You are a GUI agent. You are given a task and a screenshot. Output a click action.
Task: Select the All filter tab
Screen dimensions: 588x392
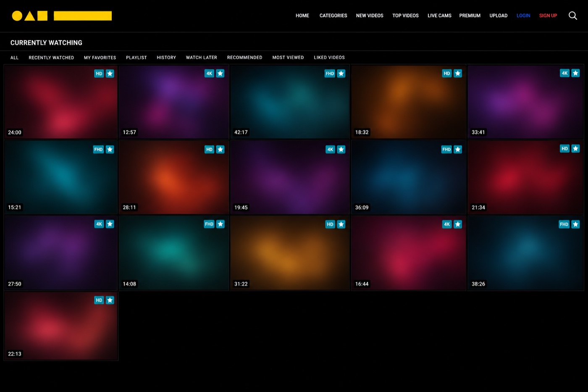click(x=14, y=58)
